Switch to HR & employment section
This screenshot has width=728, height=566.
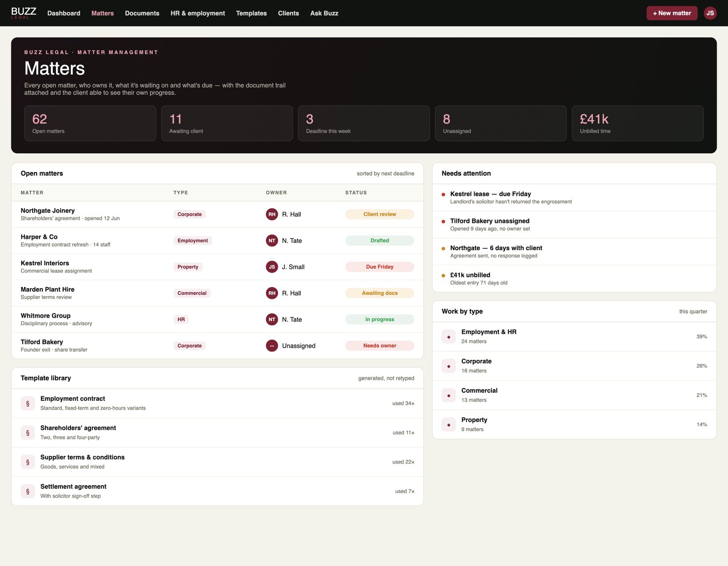pyautogui.click(x=197, y=13)
